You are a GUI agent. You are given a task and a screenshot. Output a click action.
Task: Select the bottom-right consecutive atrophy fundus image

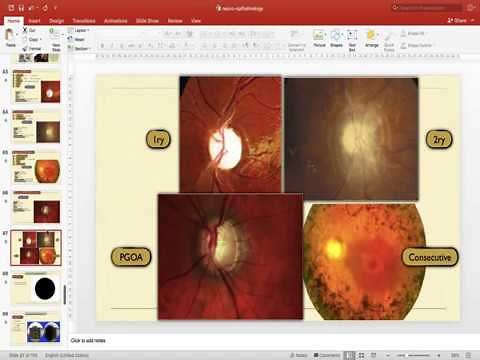pyautogui.click(x=364, y=262)
